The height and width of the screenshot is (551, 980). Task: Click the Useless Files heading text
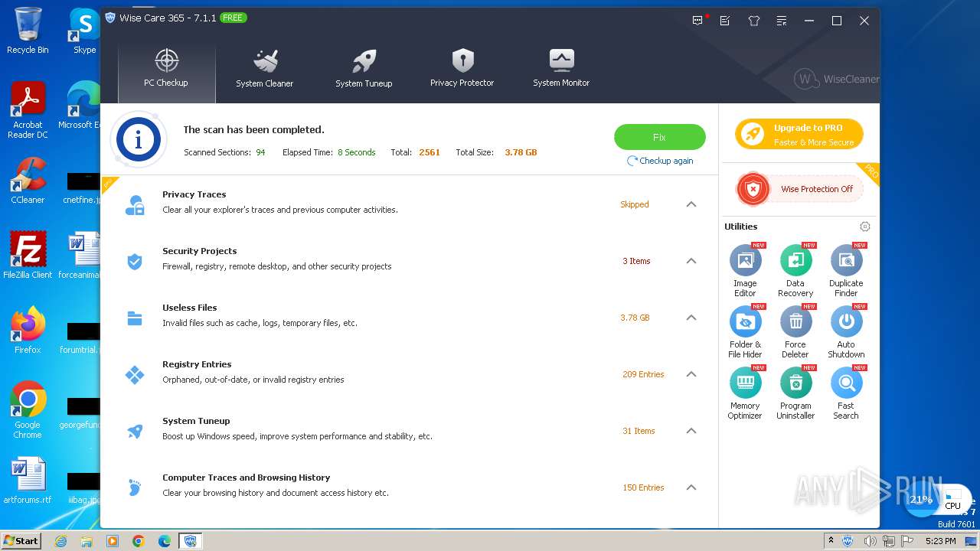190,308
